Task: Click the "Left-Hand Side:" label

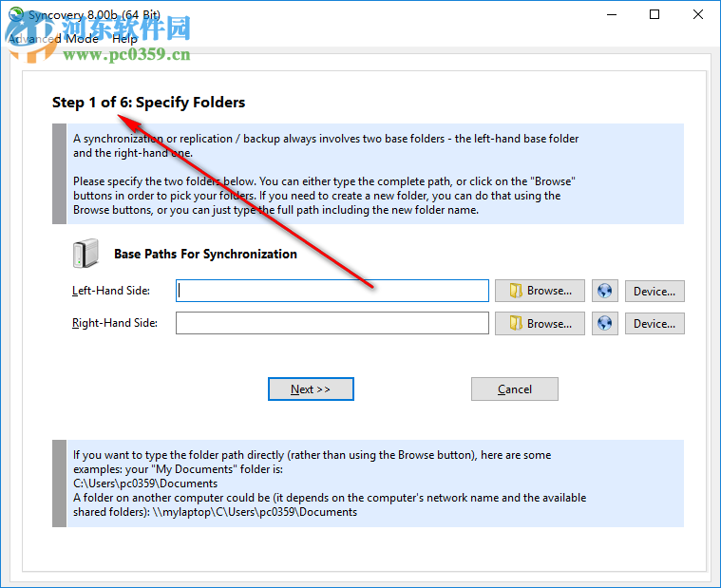Action: coord(111,291)
